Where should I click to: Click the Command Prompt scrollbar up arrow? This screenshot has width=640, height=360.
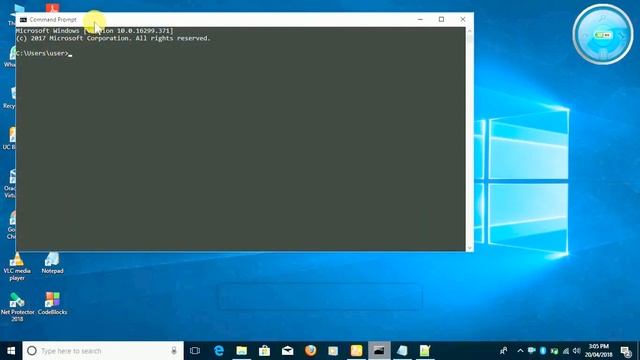pos(469,31)
